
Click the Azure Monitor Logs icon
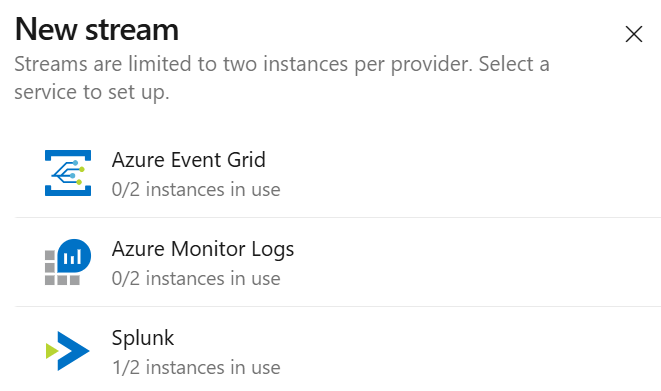68,262
